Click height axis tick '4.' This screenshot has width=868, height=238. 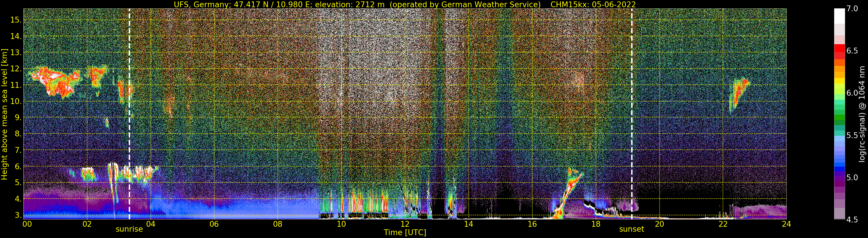tap(18, 199)
